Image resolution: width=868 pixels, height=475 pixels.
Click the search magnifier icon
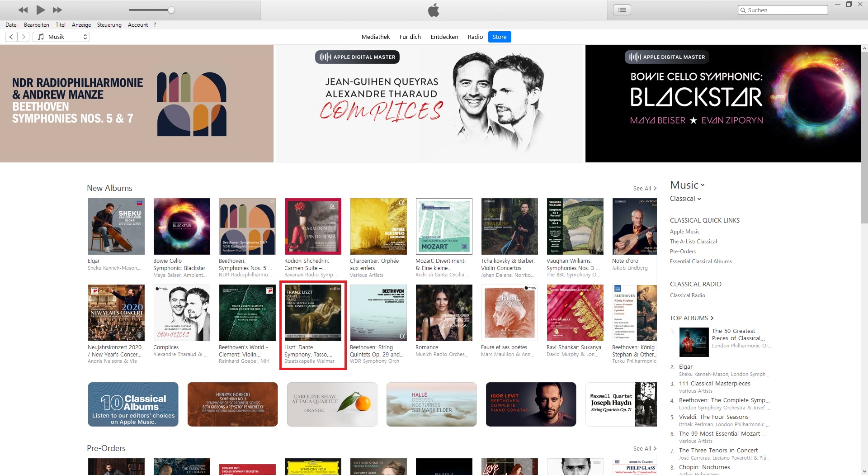tap(743, 10)
